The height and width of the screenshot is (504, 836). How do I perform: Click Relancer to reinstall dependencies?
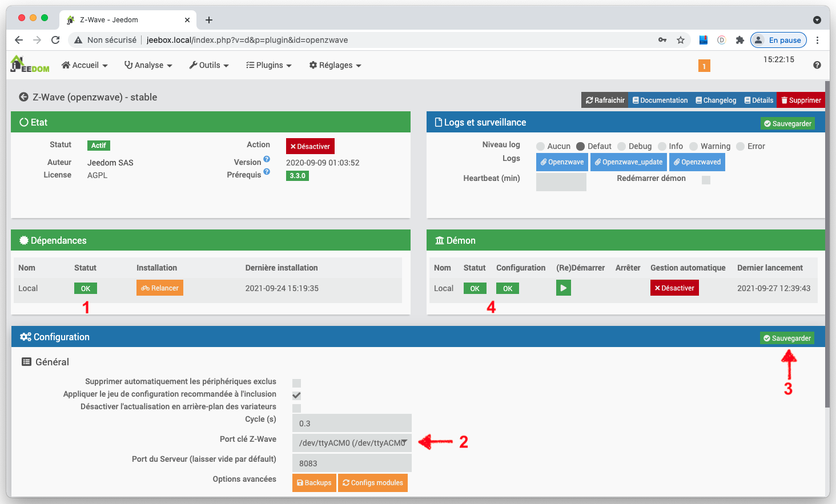pyautogui.click(x=160, y=288)
